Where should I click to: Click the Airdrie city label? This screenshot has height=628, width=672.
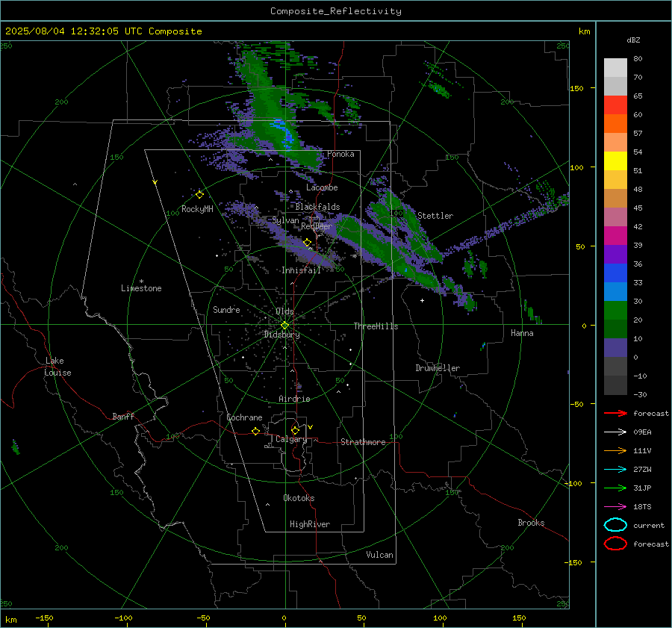[x=294, y=399]
